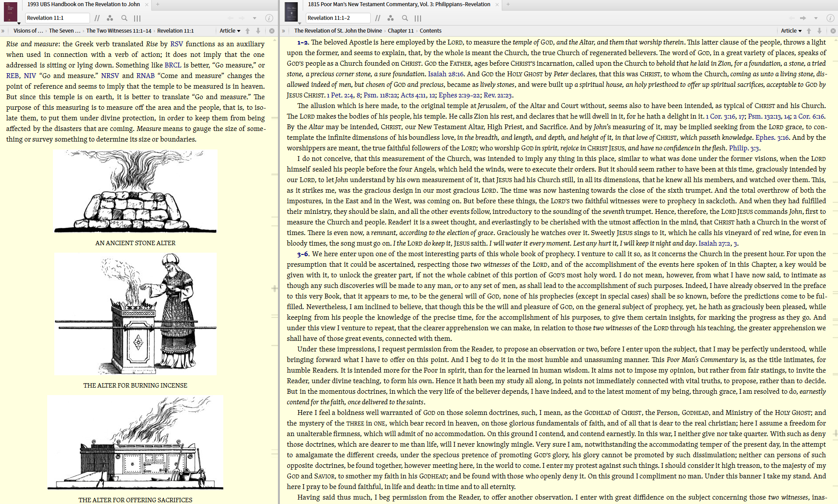Go to 'Visions of …' breadcrumb
Viewport: 838px width, 504px height.
(x=28, y=31)
